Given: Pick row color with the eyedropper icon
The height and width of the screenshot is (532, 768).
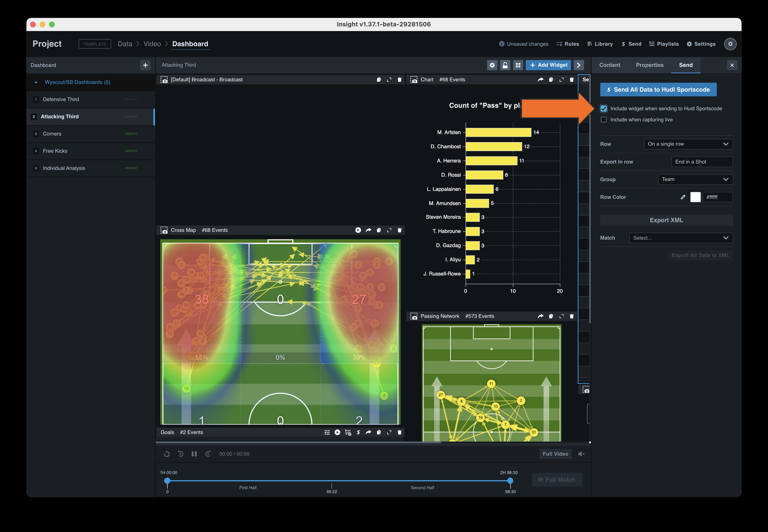Looking at the screenshot, I should tap(683, 197).
